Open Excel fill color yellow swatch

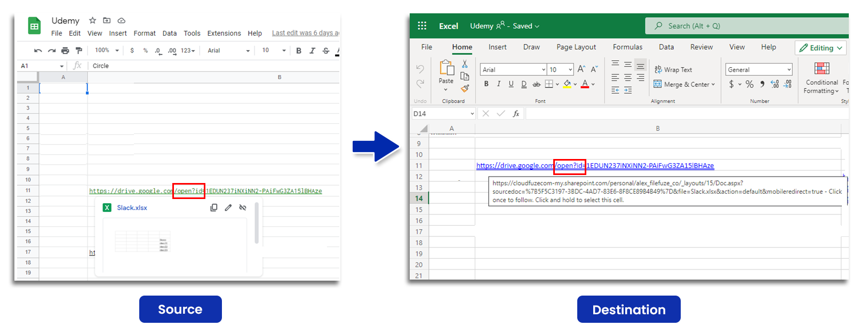(567, 84)
